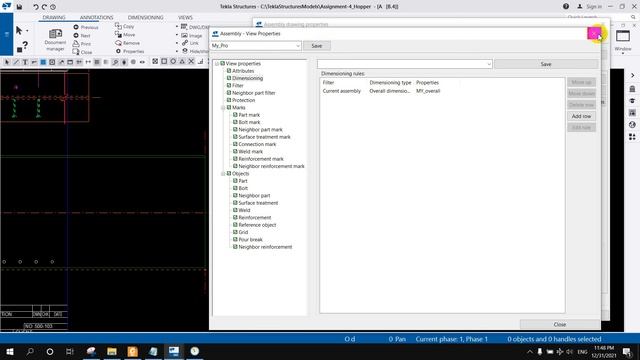The height and width of the screenshot is (360, 640).
Task: Toggle the checkbox beside Attributes
Action: [x=229, y=71]
